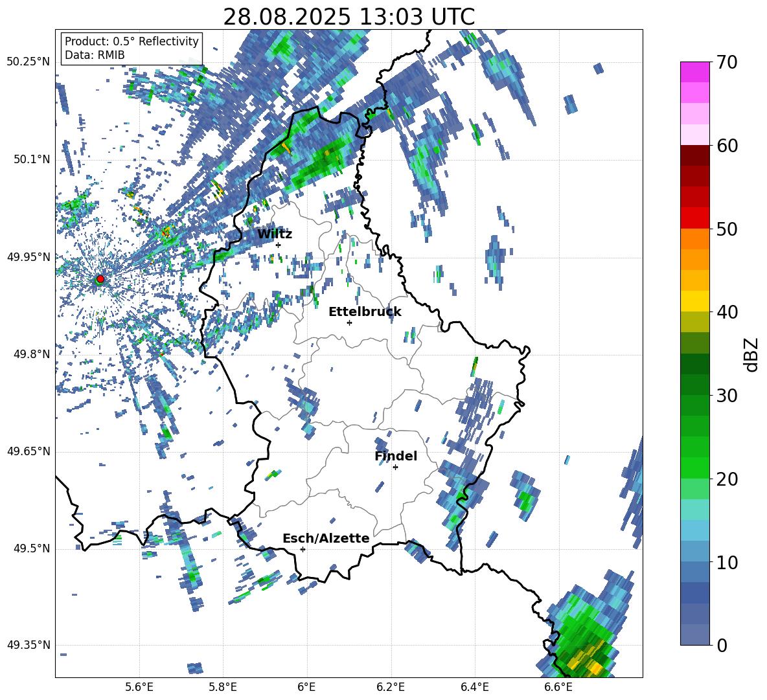Click the 6.6°E longitude label
Screen dimensions: 767x700
[x=558, y=687]
